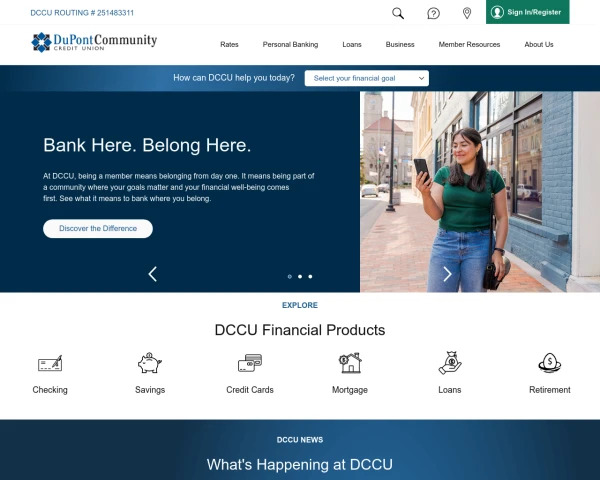The height and width of the screenshot is (480, 600).
Task: Select the Checking check icon
Action: (x=50, y=363)
